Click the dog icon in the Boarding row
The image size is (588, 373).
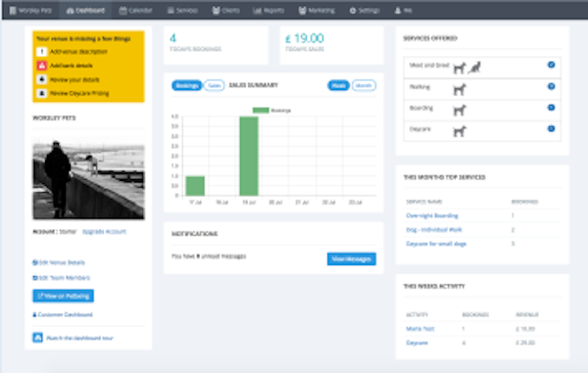tap(460, 111)
